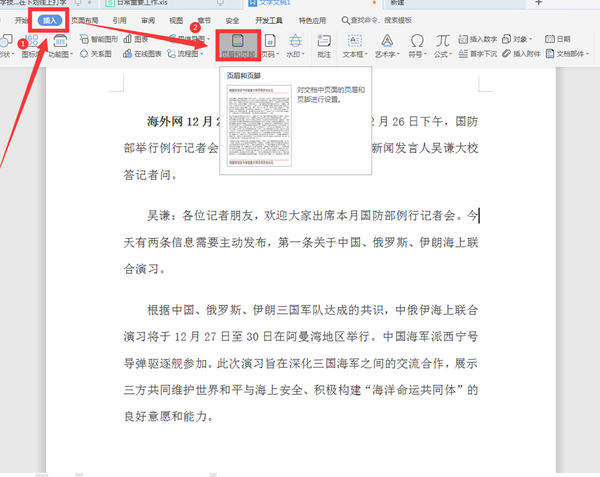Click the 水印 watermark icon

[x=297, y=44]
